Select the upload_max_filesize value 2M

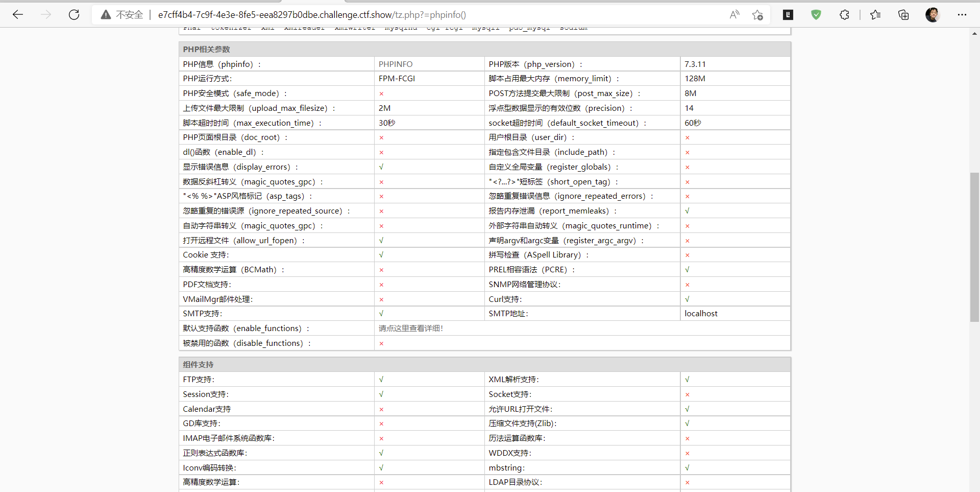[384, 108]
